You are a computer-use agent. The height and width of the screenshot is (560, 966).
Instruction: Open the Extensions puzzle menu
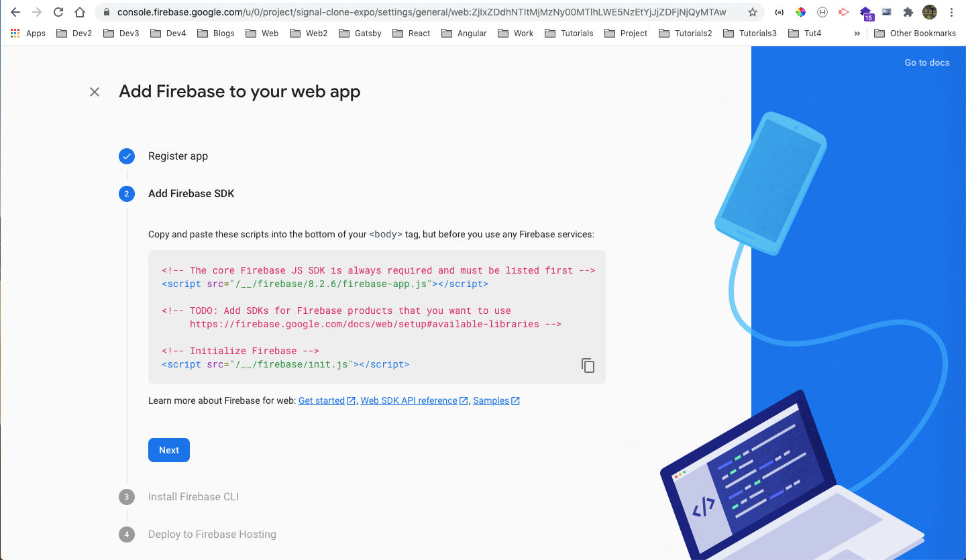point(908,12)
